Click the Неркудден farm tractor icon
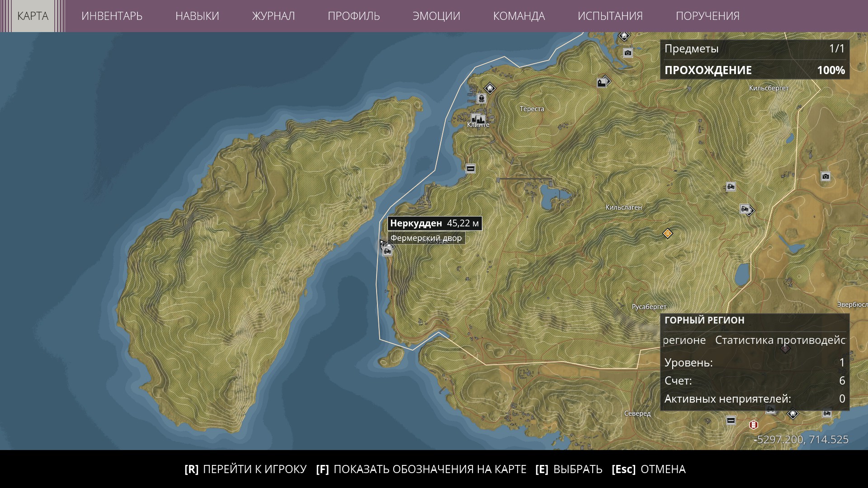 (x=387, y=251)
